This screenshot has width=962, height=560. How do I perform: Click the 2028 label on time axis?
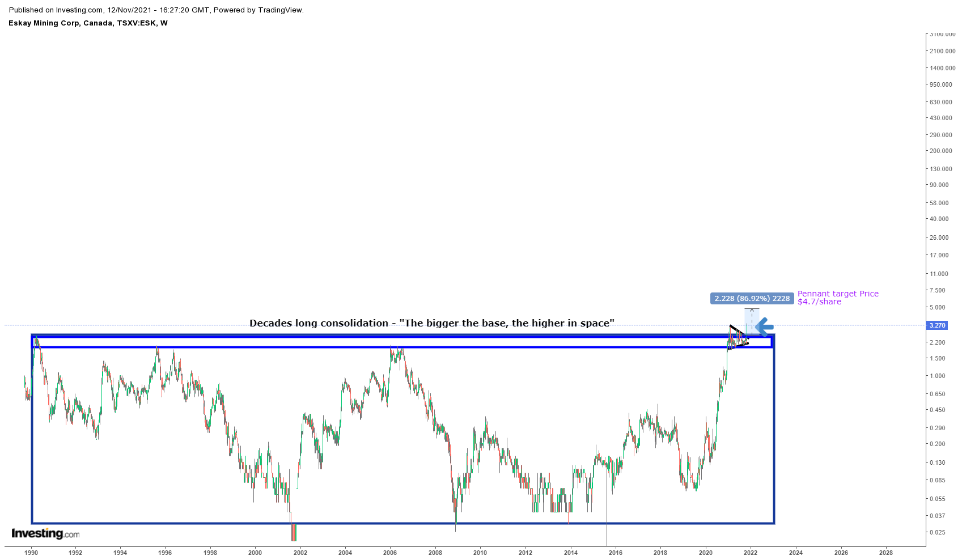pos(885,553)
